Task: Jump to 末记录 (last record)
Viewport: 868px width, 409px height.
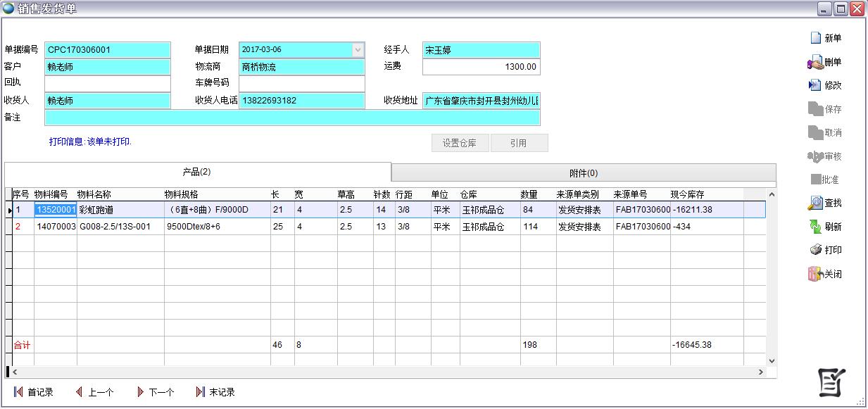Action: point(201,392)
